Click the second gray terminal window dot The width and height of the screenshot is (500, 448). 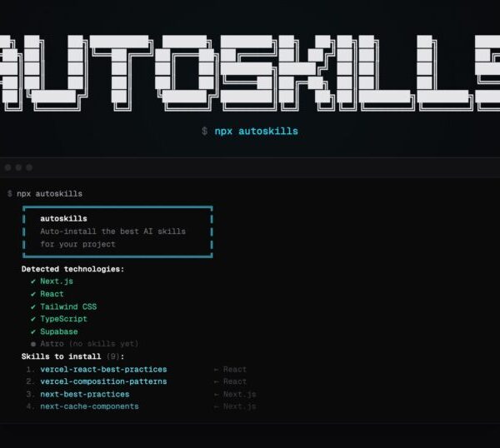[19, 167]
